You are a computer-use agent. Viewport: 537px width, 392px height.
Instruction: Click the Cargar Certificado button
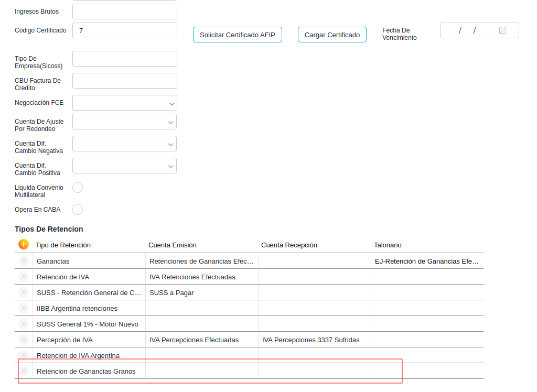pyautogui.click(x=332, y=35)
